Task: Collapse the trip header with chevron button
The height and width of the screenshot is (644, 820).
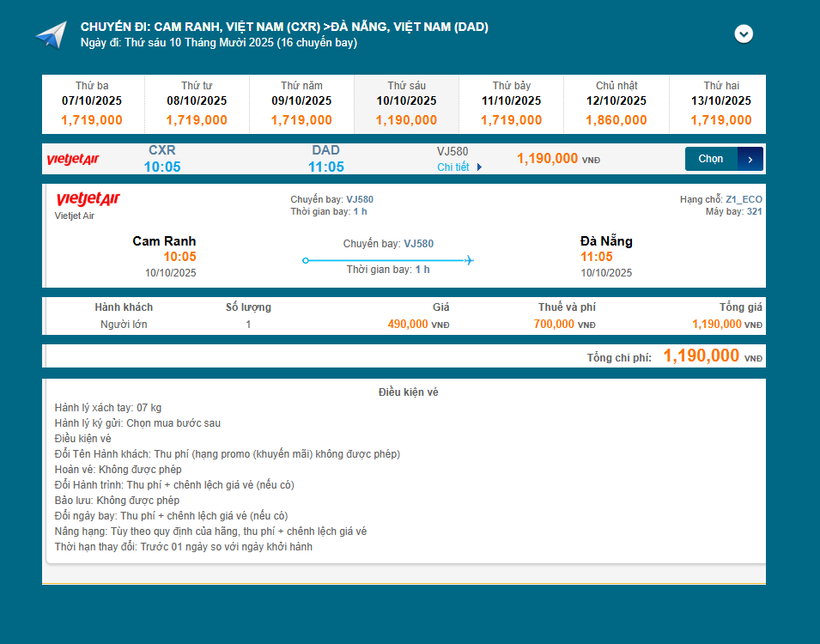Action: click(x=744, y=34)
